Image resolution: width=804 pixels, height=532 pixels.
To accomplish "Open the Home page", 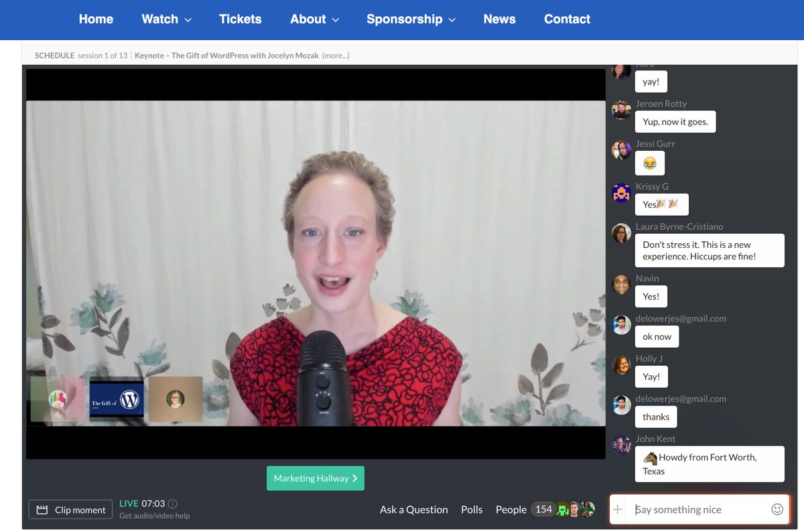I will click(x=96, y=19).
